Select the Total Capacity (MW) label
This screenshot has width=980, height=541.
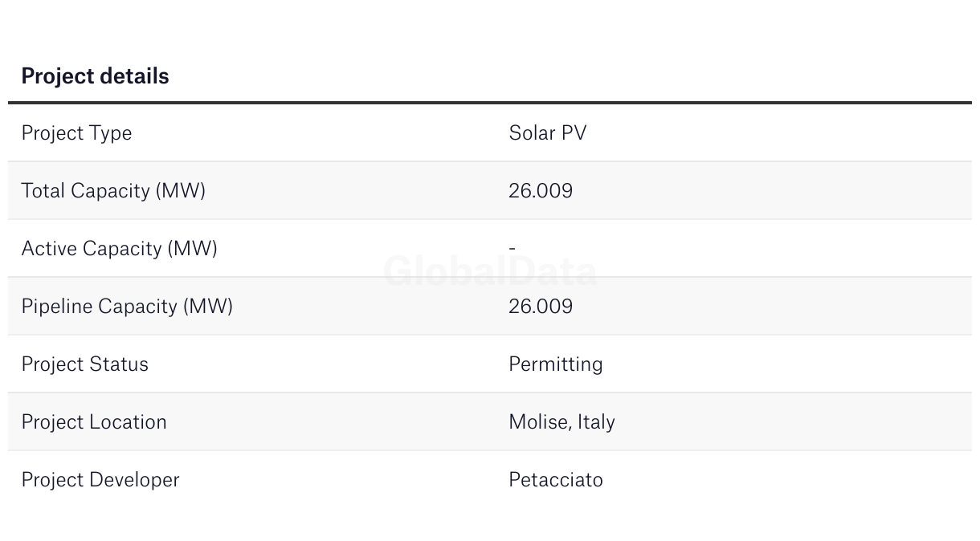pos(113,191)
